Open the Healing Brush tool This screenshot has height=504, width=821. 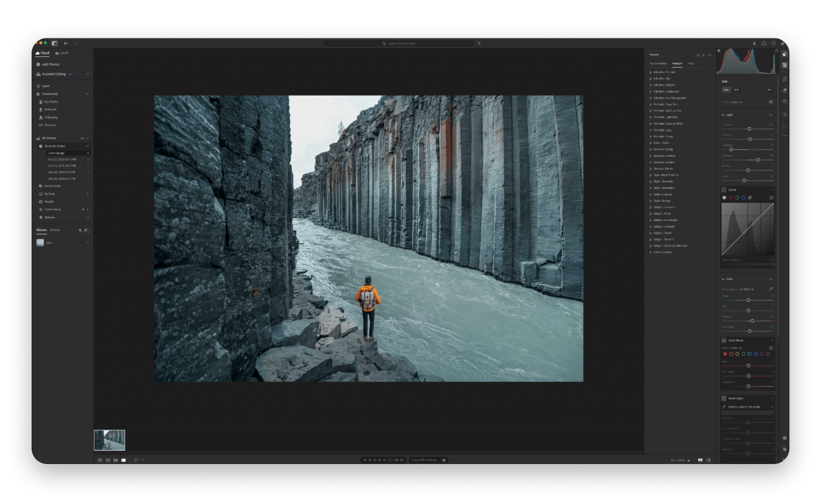[x=785, y=89]
